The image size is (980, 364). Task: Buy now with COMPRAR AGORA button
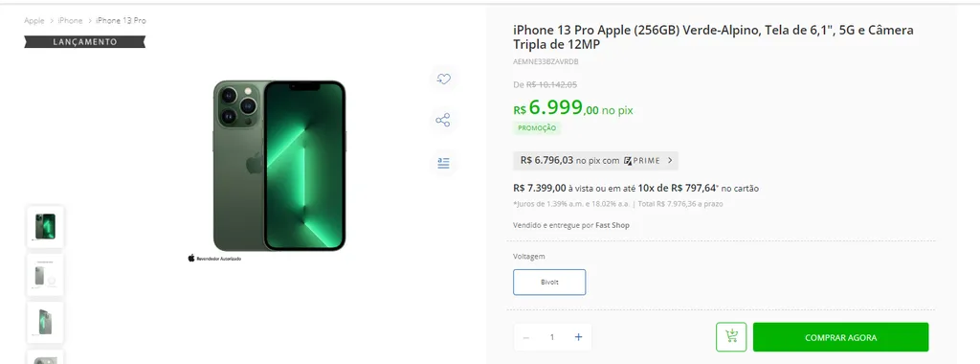pyautogui.click(x=840, y=337)
